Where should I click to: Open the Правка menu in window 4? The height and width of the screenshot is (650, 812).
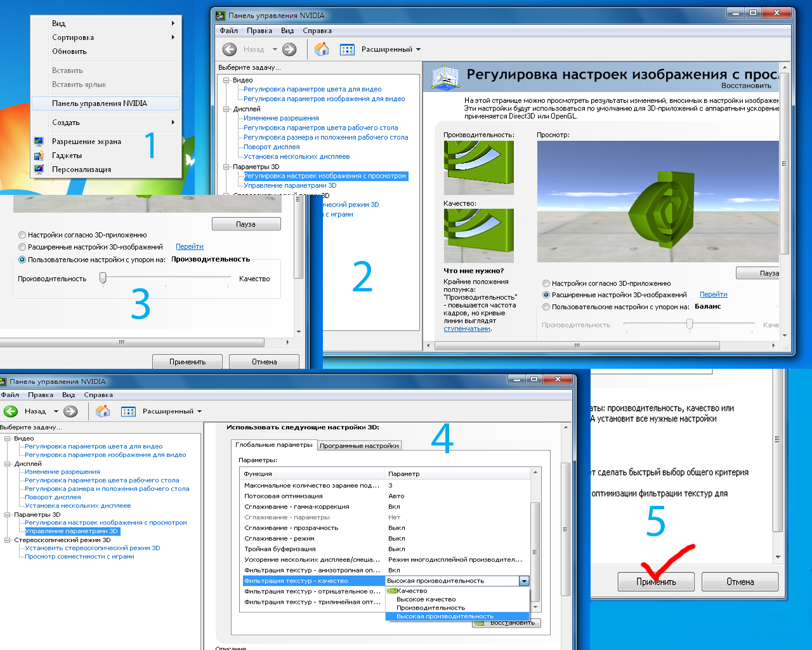coord(41,395)
